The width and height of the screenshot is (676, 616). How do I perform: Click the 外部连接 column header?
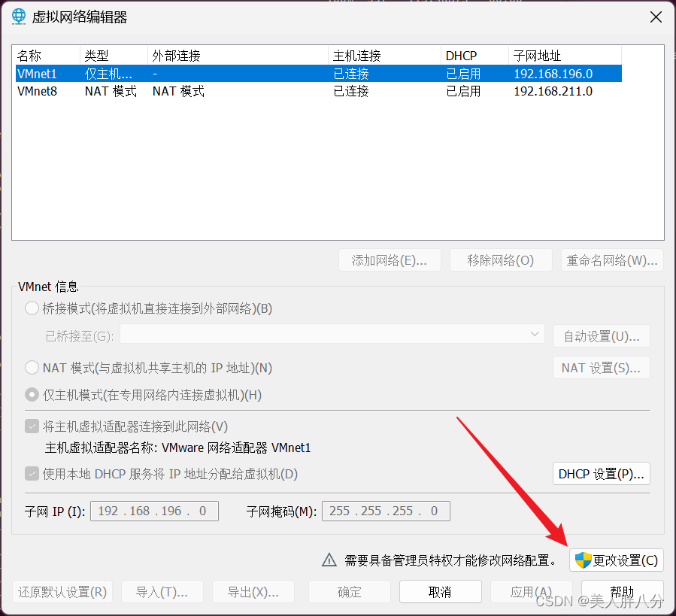point(238,56)
